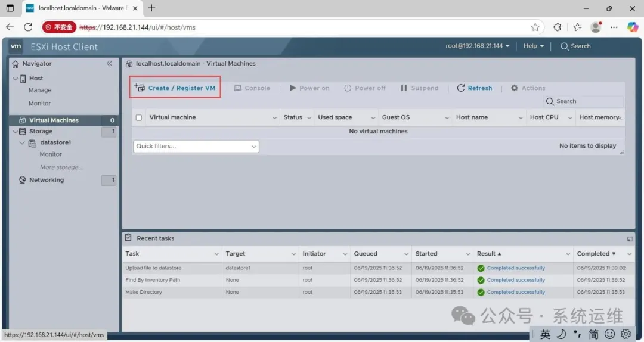
Task: Click the Recent tasks clipboard icon
Action: pos(128,238)
